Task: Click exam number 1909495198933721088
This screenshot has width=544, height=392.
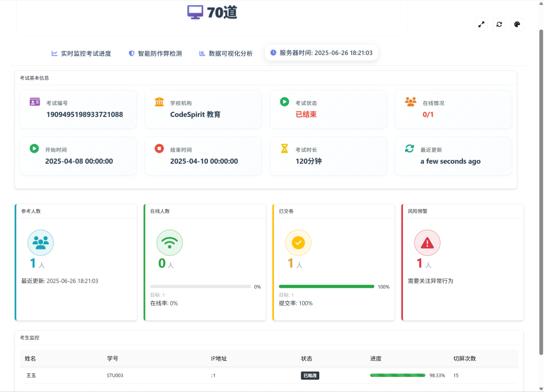Action: 85,114
